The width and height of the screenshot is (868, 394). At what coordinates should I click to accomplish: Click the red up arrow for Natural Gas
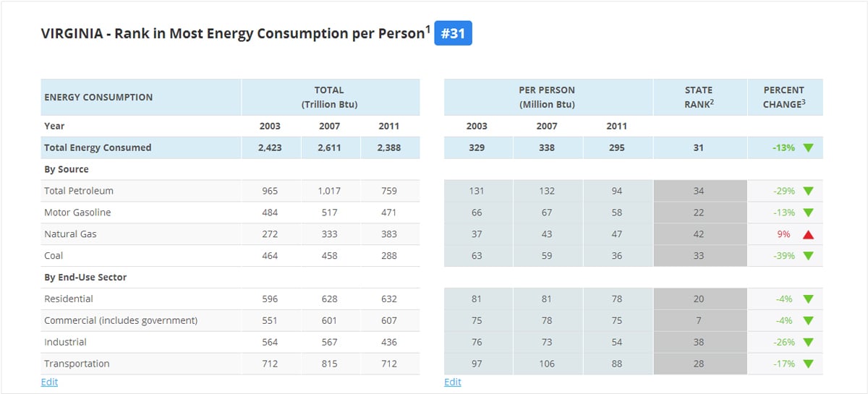(x=808, y=234)
